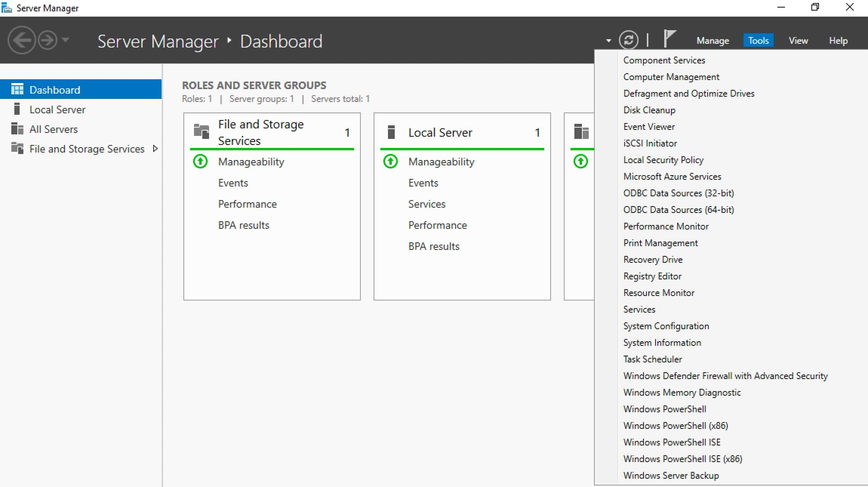
Task: Expand the dropdown arrow beside refresh
Action: tap(608, 40)
